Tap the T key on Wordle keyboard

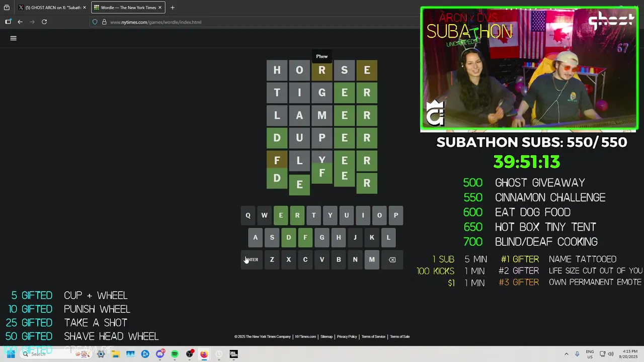tap(313, 215)
